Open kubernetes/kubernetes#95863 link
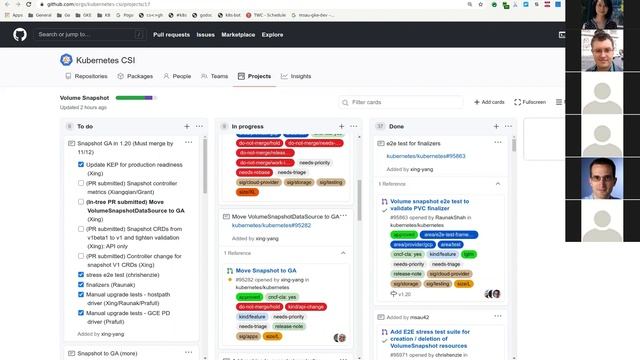This screenshot has width=640, height=360. 426,156
